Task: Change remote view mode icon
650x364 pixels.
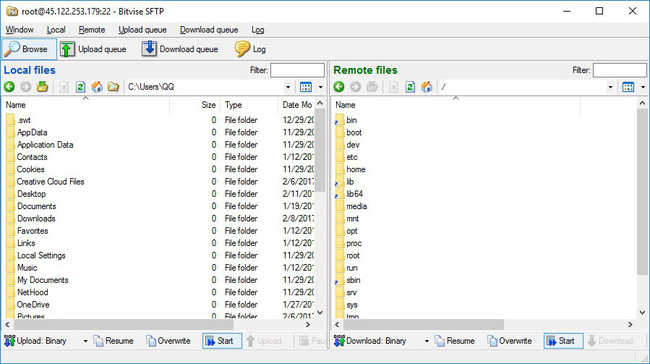Action: (628, 87)
